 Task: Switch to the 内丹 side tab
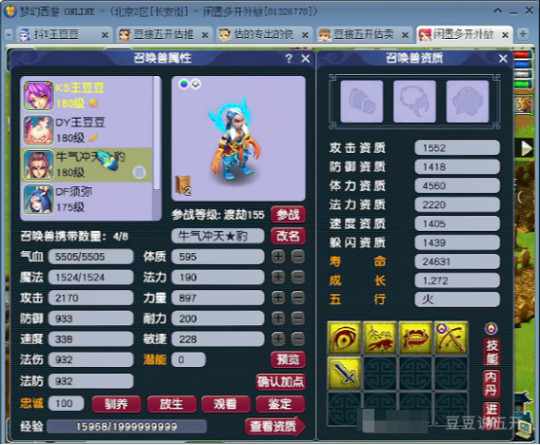click(491, 384)
